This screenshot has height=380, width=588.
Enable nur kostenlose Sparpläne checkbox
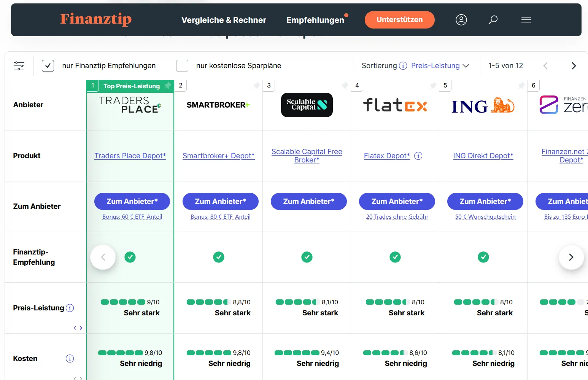click(182, 66)
